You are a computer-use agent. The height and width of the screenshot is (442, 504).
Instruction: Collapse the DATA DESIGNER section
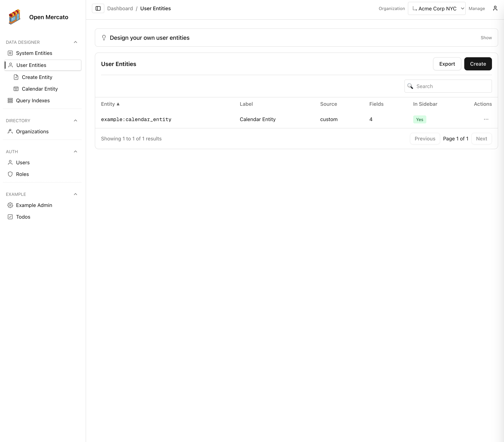(x=75, y=42)
